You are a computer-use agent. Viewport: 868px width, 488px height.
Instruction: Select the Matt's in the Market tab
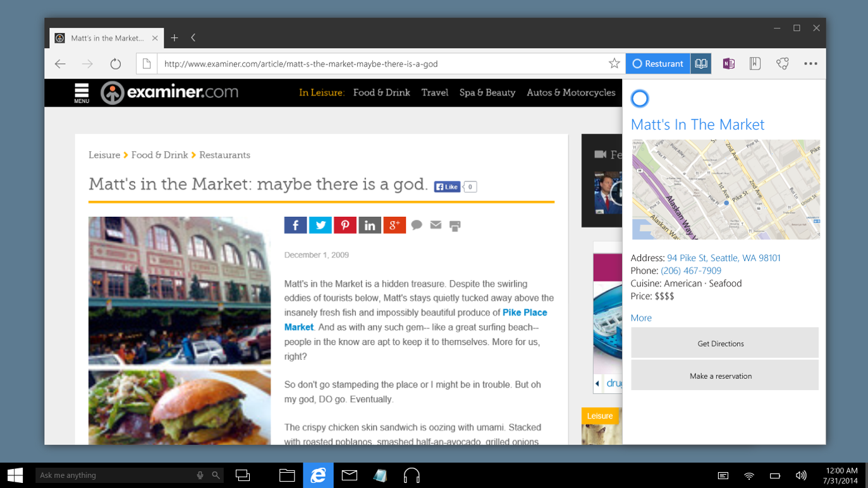(x=107, y=38)
